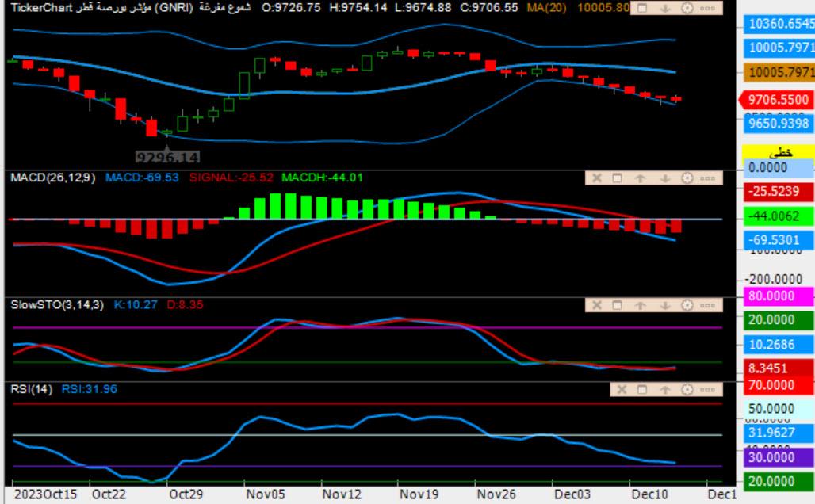Select the SlowSTO(3,14,3) indicator label
This screenshot has width=815, height=504.
(x=57, y=305)
